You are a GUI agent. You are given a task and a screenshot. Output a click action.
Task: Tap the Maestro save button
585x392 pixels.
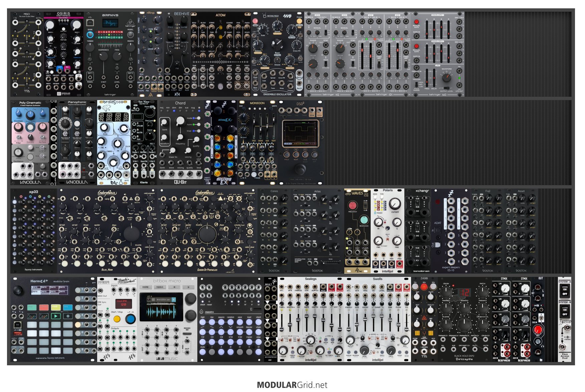pyautogui.click(x=240, y=322)
